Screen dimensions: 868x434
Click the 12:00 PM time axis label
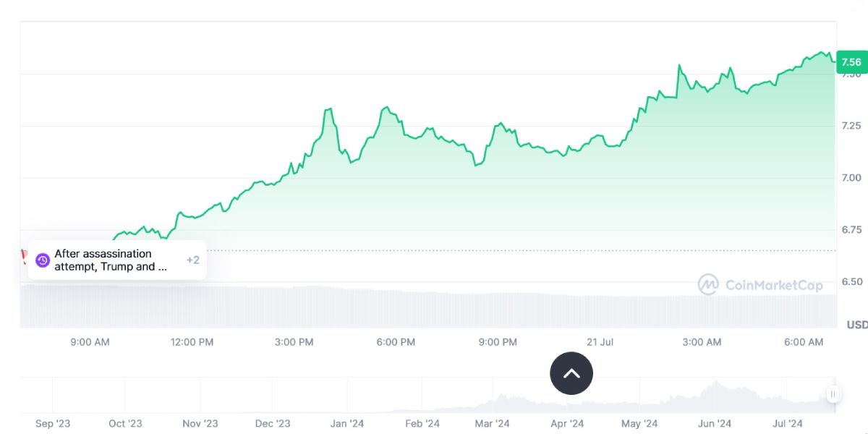pos(192,342)
